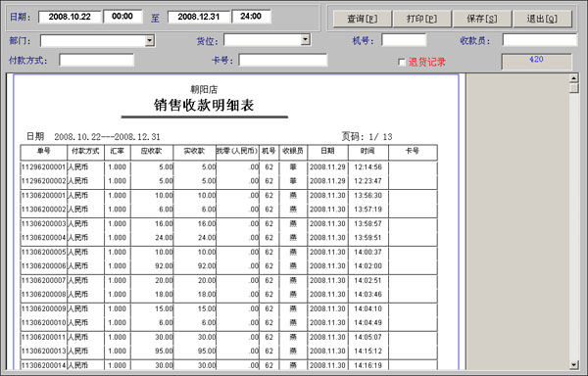Click the 打印[P] print button
The height and width of the screenshot is (376, 588).
pos(421,19)
